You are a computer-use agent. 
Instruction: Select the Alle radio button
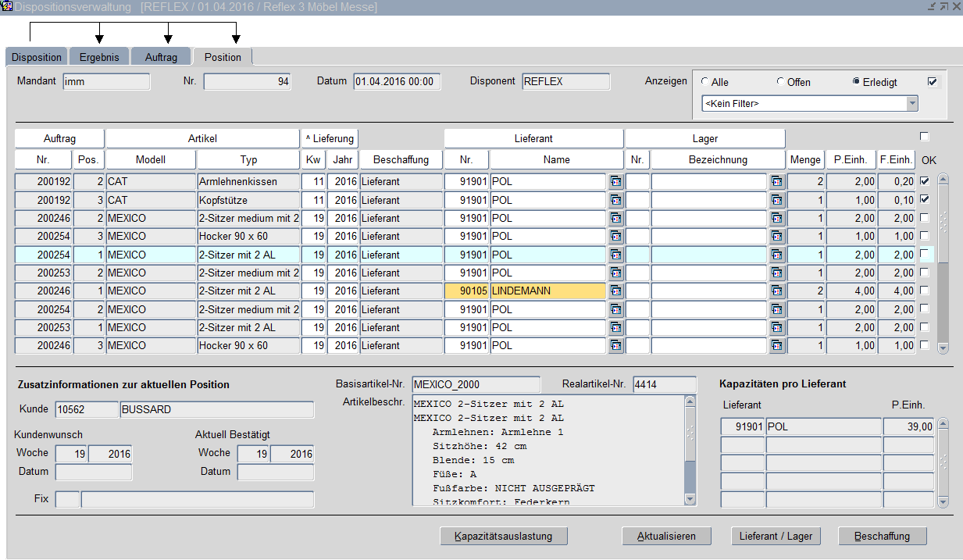[706, 82]
